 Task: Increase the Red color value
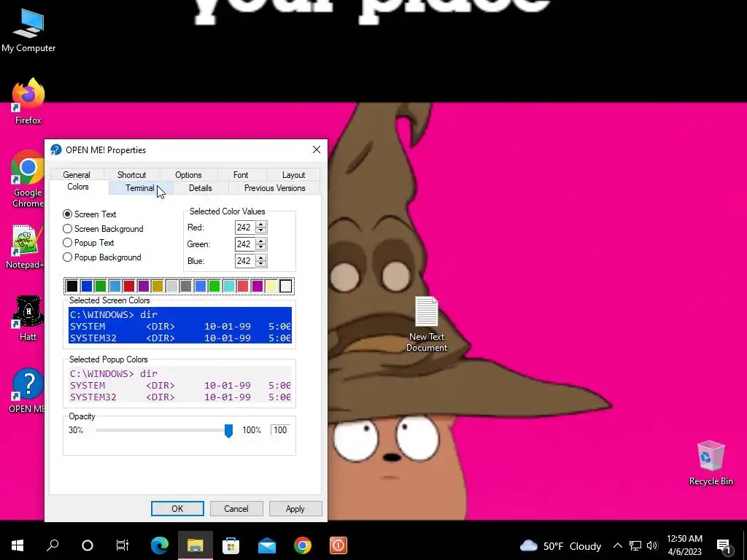(x=260, y=225)
